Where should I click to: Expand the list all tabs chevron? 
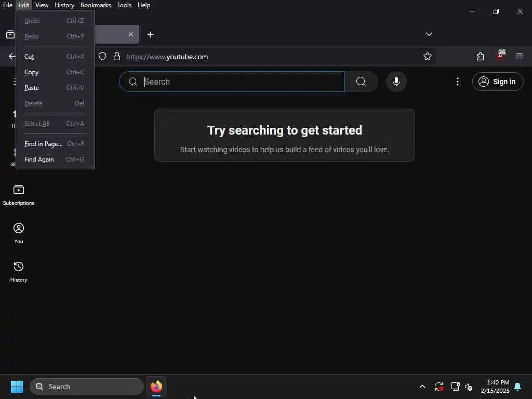pos(429,34)
